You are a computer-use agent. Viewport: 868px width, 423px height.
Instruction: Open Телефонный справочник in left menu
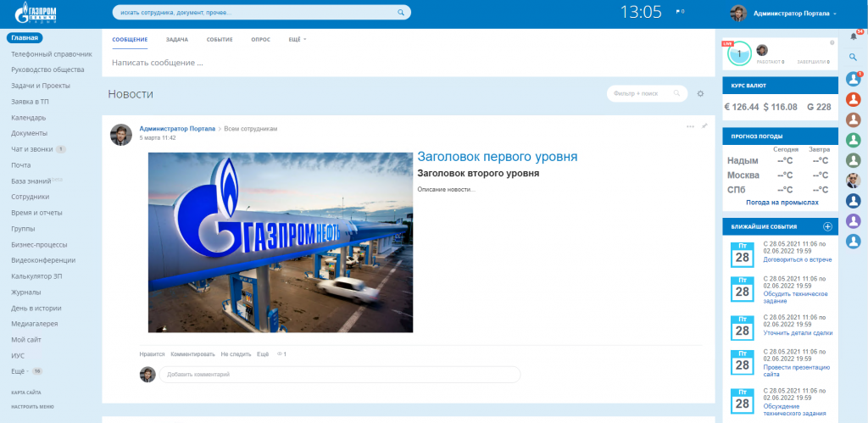click(x=52, y=54)
